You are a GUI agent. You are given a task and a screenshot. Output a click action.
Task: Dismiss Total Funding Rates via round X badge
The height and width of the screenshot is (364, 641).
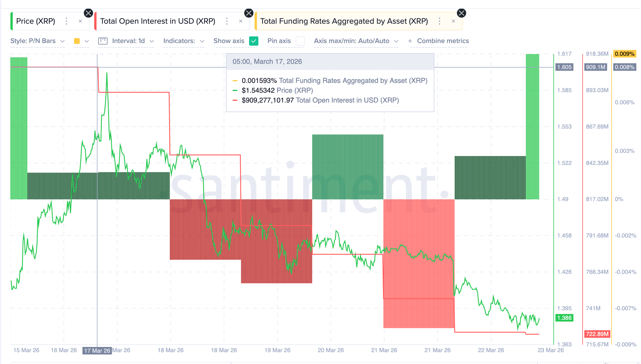461,13
